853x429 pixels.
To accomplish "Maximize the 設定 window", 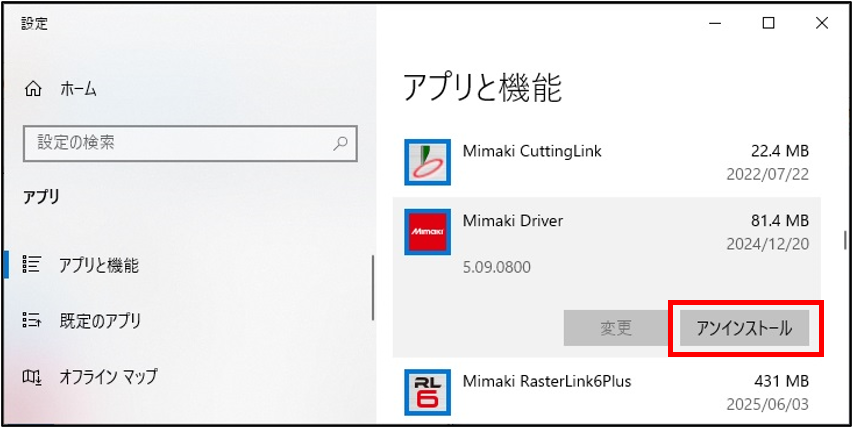I will point(768,23).
